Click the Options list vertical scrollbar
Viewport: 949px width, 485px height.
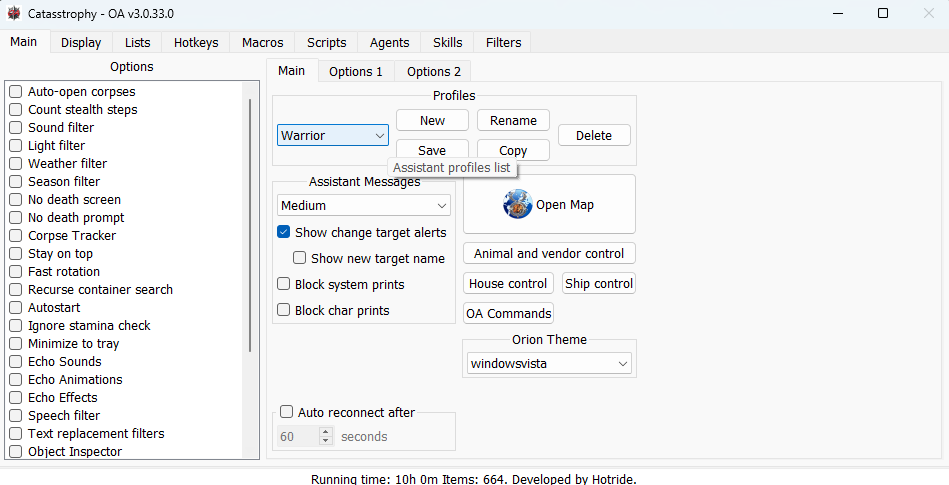pyautogui.click(x=250, y=225)
